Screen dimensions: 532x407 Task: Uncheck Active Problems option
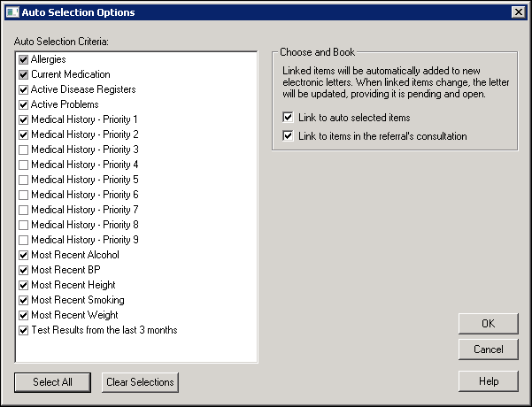pos(24,104)
